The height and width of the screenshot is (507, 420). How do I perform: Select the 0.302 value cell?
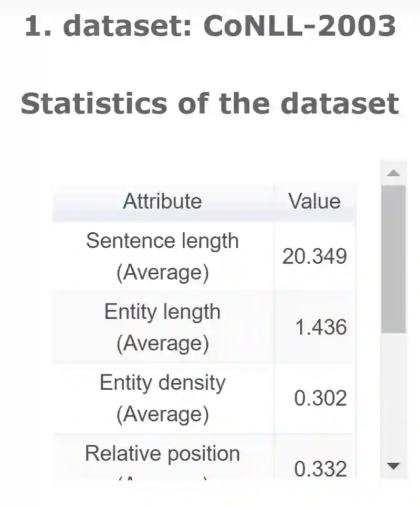[320, 399]
